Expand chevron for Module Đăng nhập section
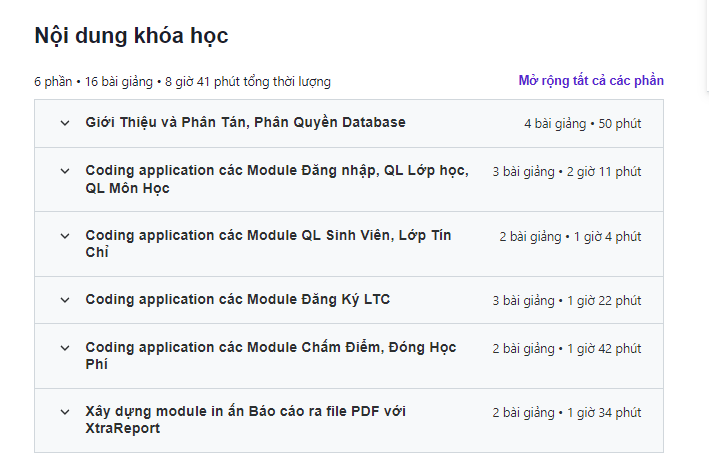 65,171
